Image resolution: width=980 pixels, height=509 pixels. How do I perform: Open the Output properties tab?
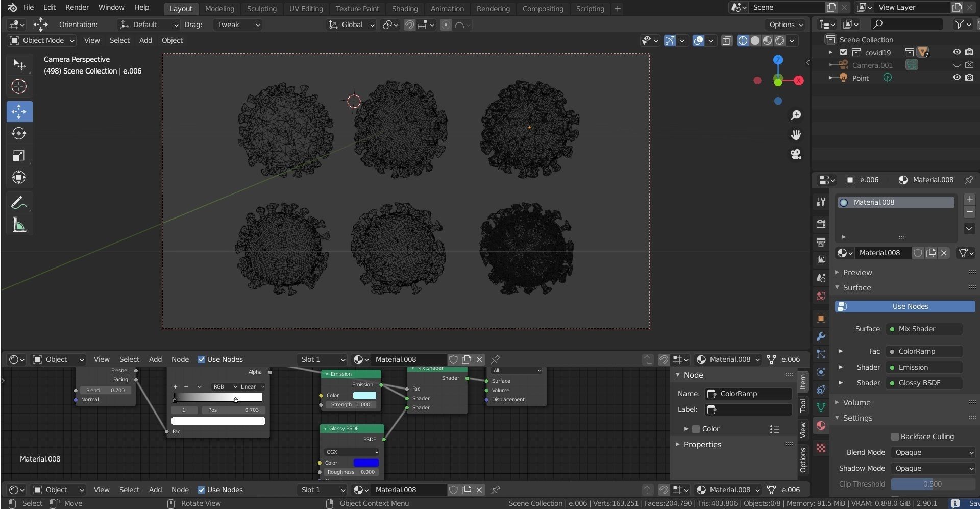pyautogui.click(x=821, y=241)
